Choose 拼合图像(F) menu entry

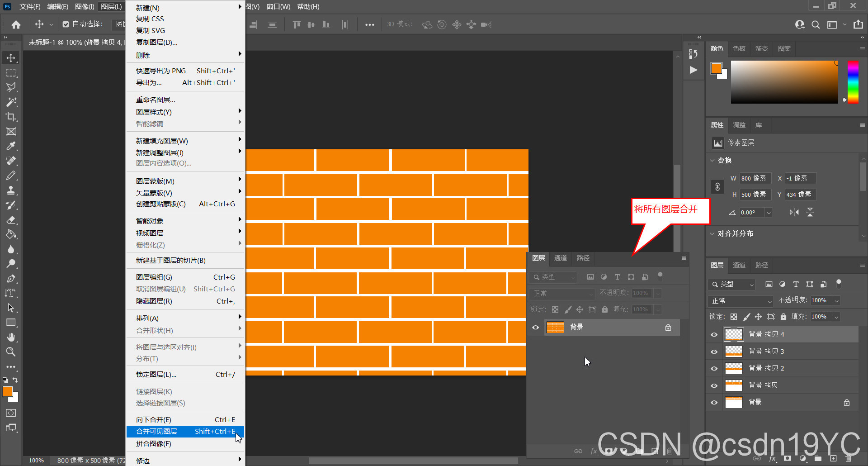[x=185, y=444]
